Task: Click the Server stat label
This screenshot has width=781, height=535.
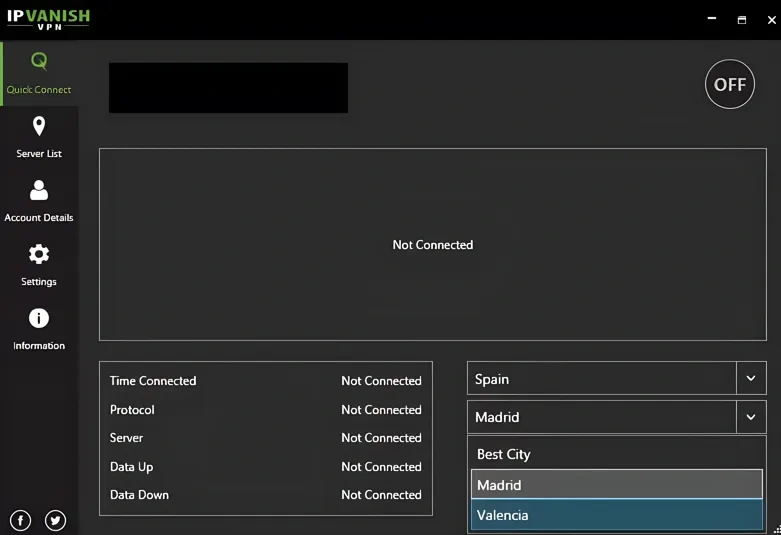Action: (126, 437)
